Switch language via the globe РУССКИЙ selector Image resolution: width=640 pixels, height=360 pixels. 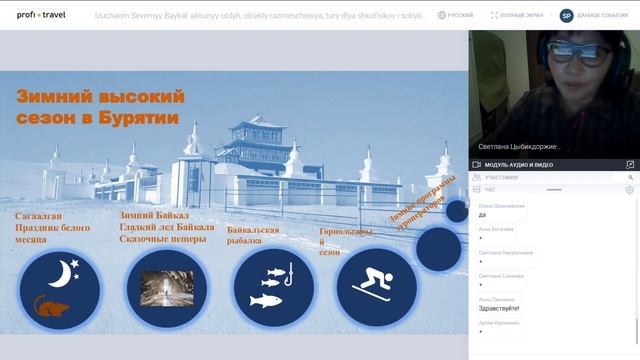pos(455,15)
